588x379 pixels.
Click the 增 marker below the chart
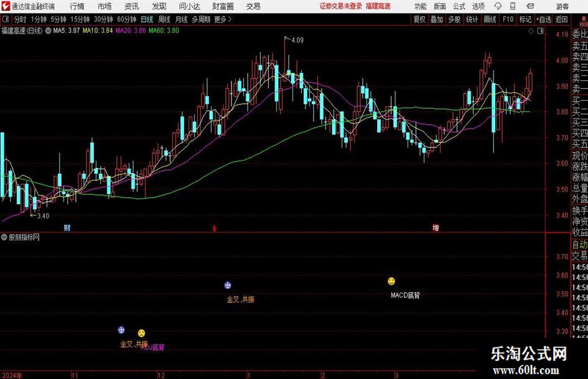(436, 228)
